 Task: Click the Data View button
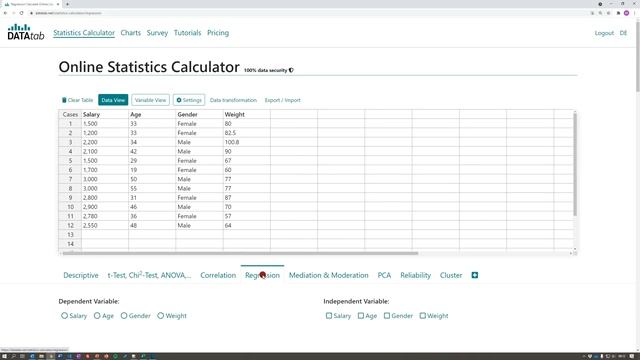(x=113, y=100)
